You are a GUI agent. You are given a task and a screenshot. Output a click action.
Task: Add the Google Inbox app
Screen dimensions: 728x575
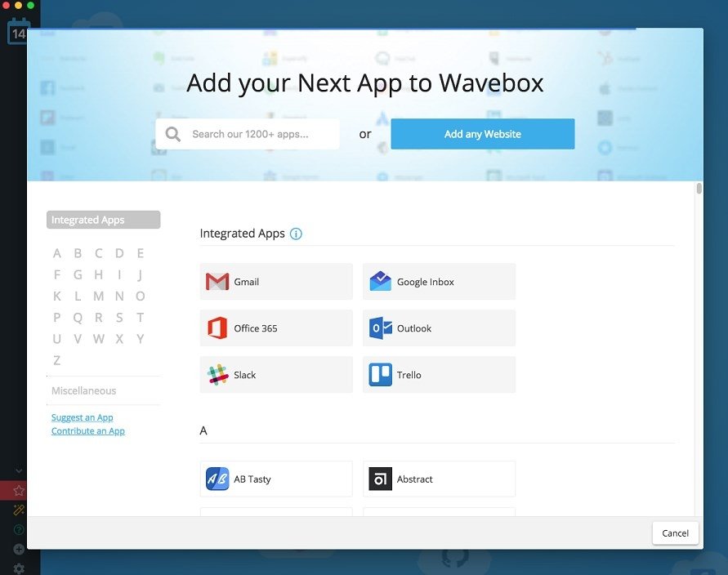click(x=440, y=282)
